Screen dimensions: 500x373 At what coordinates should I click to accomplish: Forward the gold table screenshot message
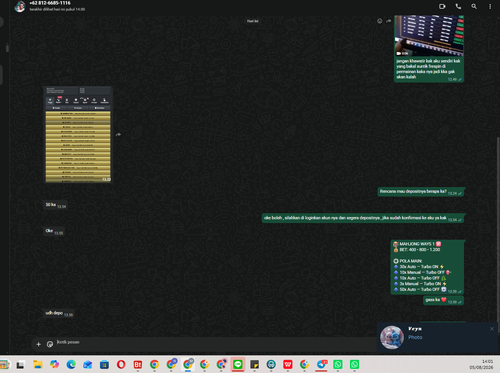pos(118,135)
